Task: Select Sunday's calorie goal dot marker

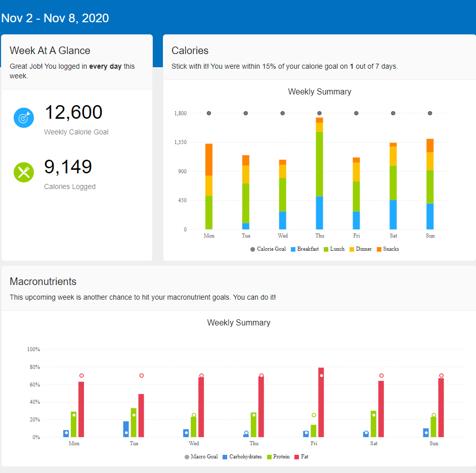Action: (x=430, y=113)
